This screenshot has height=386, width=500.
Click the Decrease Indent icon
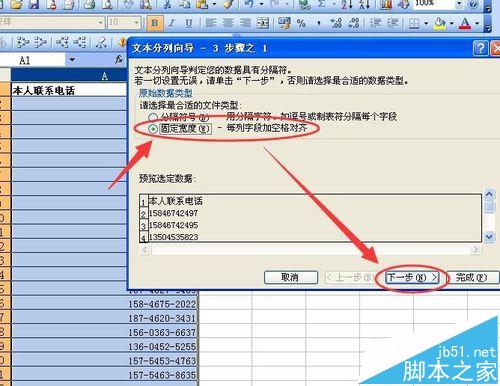[375, 23]
